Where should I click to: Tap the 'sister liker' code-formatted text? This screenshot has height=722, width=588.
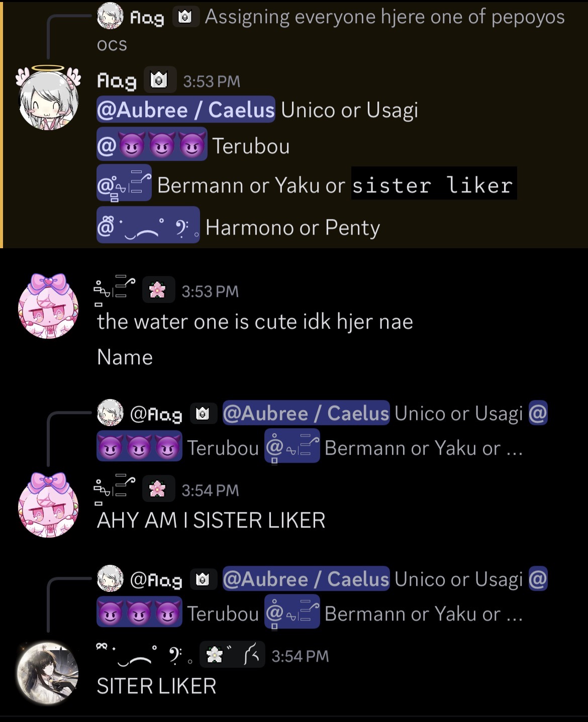click(x=434, y=184)
